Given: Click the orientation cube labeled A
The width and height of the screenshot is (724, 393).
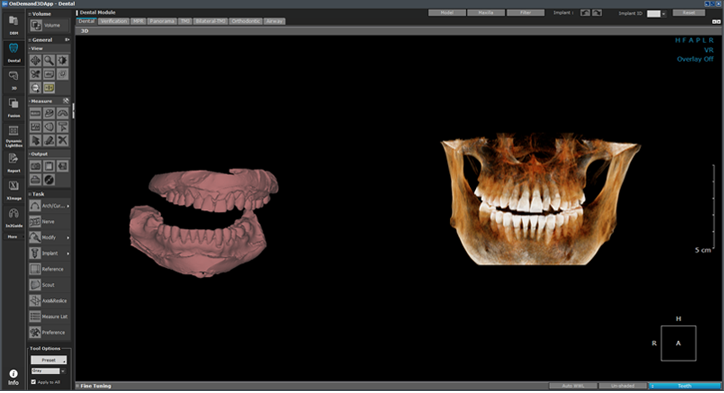Looking at the screenshot, I should coord(678,343).
